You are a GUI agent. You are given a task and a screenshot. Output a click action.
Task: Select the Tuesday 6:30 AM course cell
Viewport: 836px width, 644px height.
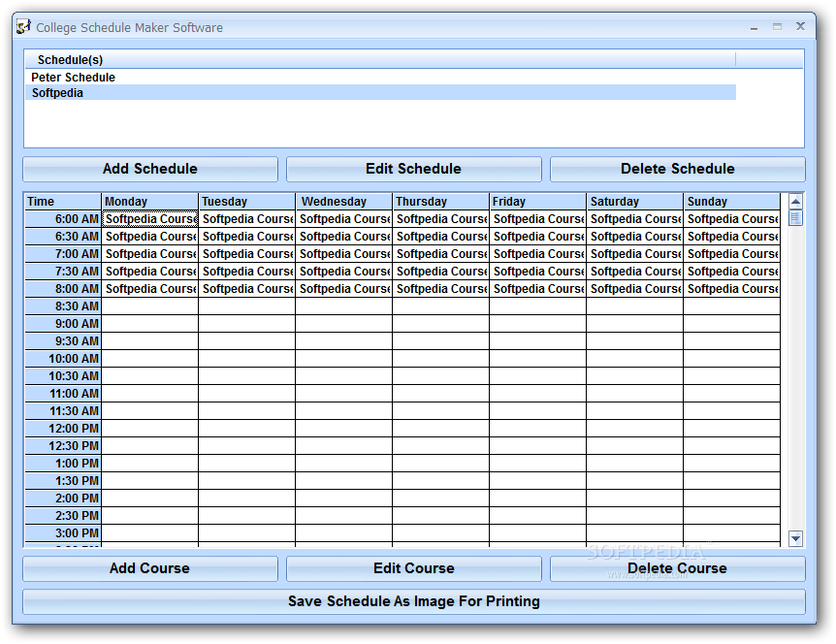[x=247, y=237]
